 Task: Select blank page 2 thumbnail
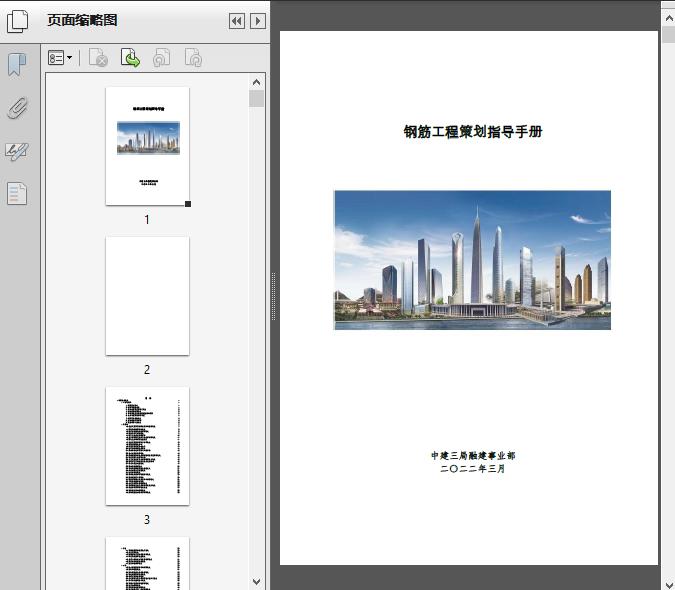(147, 296)
